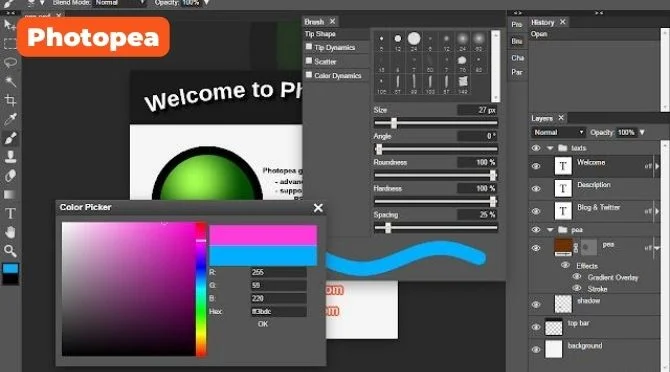The height and width of the screenshot is (372, 670).
Task: Toggle Gradient Overlay effect visibility
Action: 577,277
